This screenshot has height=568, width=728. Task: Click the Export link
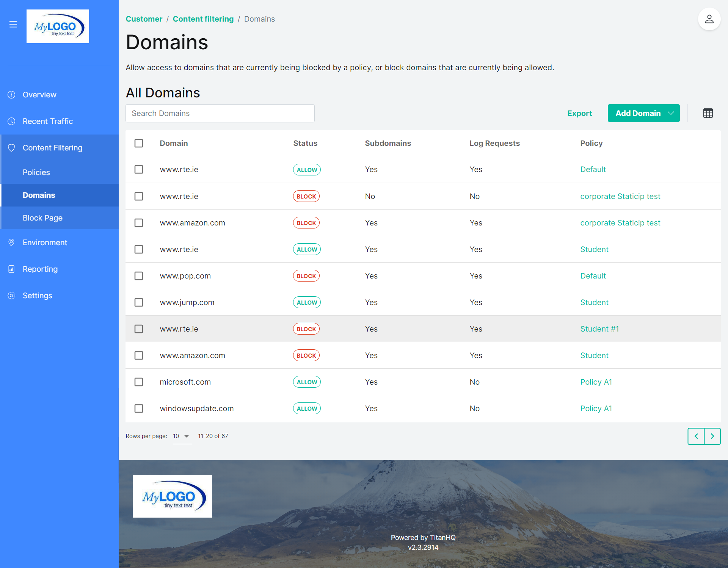tap(580, 113)
